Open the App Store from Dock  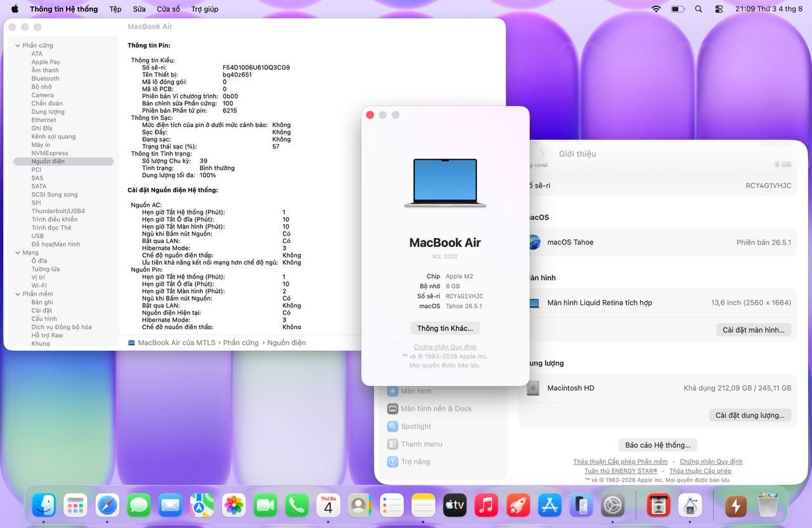(549, 505)
